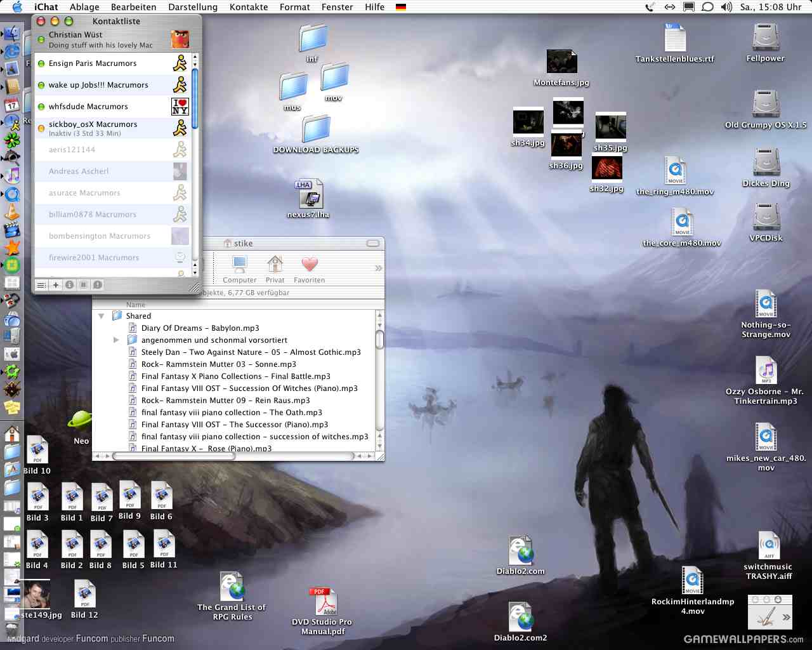This screenshot has height=650, width=812.
Task: Open iMovie clapperboard in the Dock
Action: pyautogui.click(x=11, y=230)
